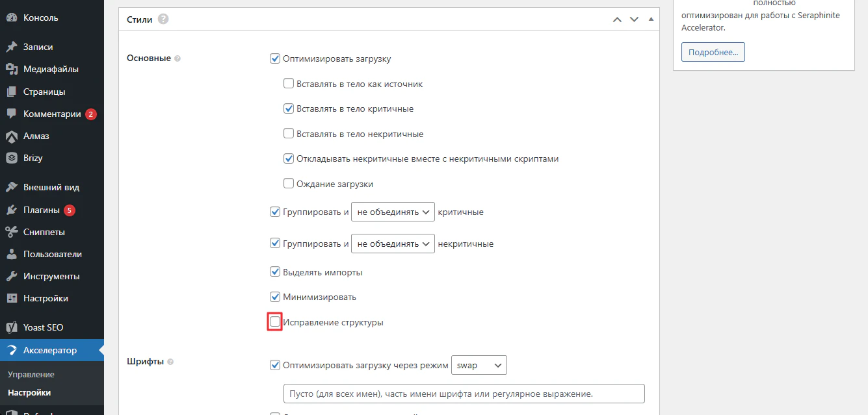Enable the Исправление структуры checkbox
Image resolution: width=868 pixels, height=415 pixels.
pyautogui.click(x=275, y=322)
